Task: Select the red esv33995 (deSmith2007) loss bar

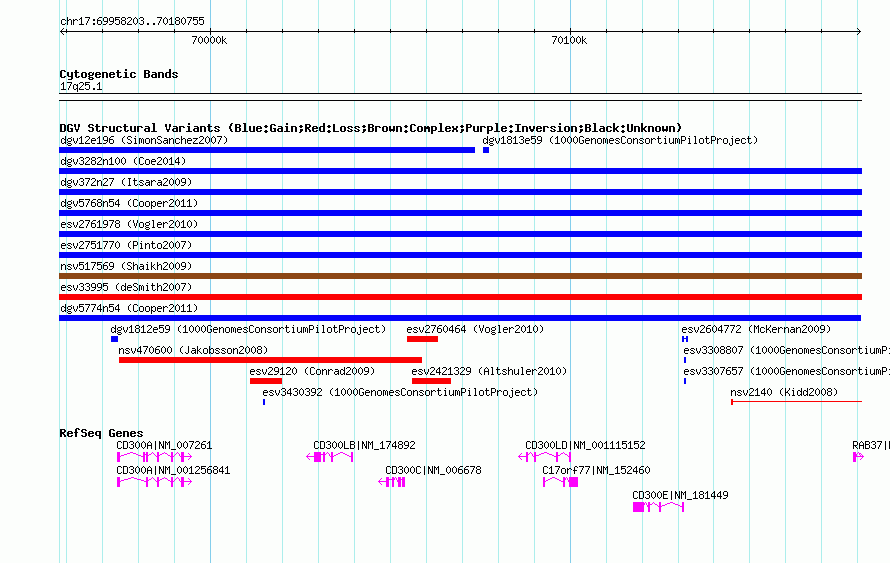Action: pyautogui.click(x=460, y=297)
